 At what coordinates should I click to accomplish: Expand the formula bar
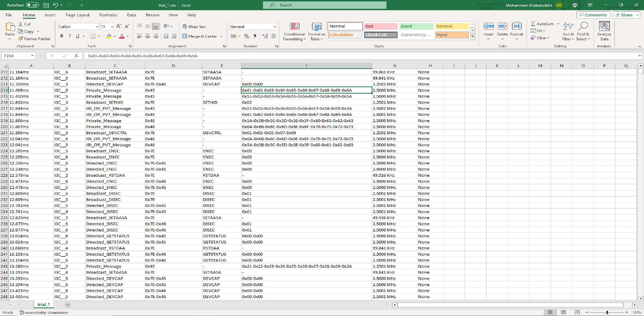click(639, 56)
